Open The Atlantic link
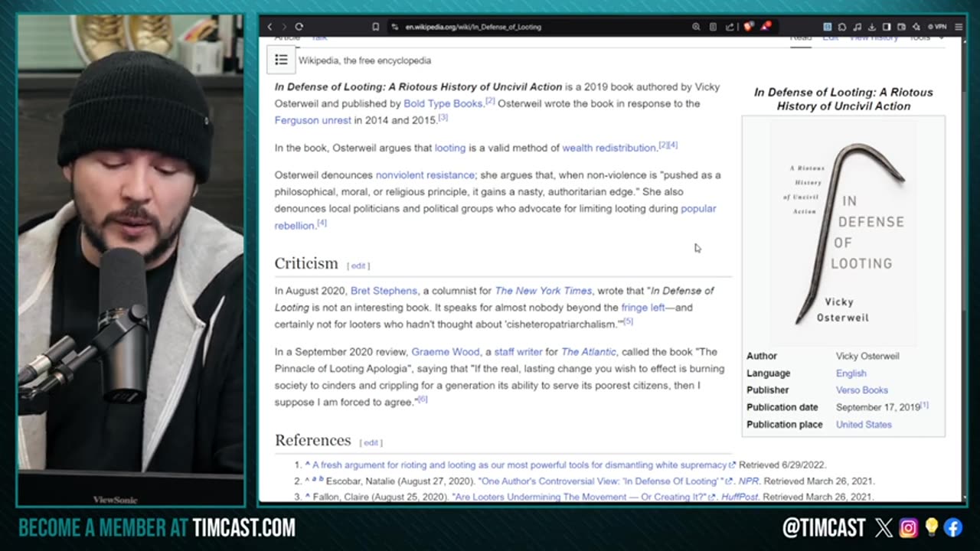 coord(589,352)
